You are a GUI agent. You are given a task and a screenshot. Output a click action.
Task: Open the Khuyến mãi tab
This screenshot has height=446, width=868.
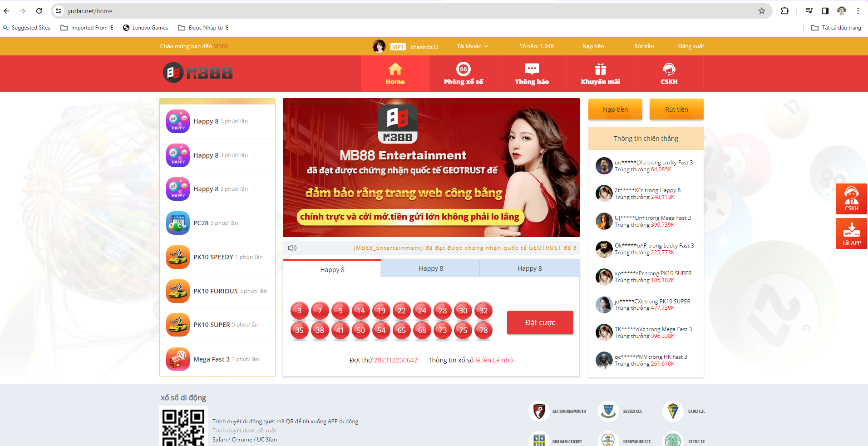point(601,74)
